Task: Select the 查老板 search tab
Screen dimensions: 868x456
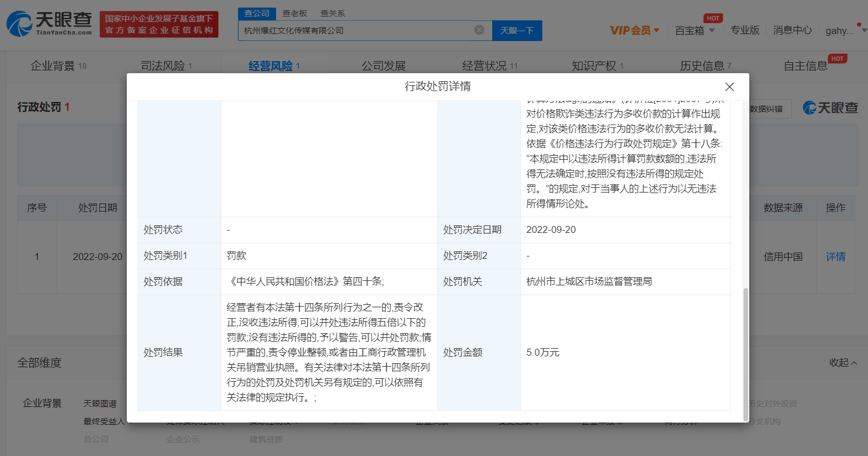Action: click(295, 13)
